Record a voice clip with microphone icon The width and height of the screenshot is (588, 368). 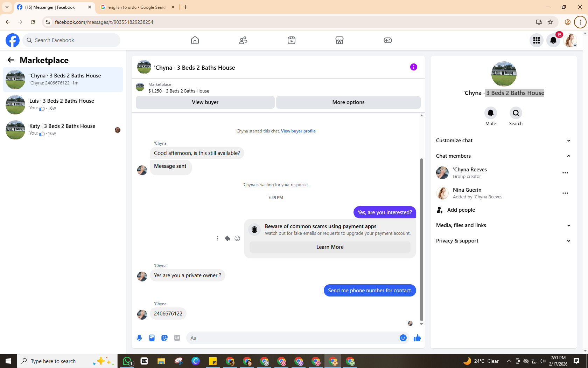pos(139,338)
